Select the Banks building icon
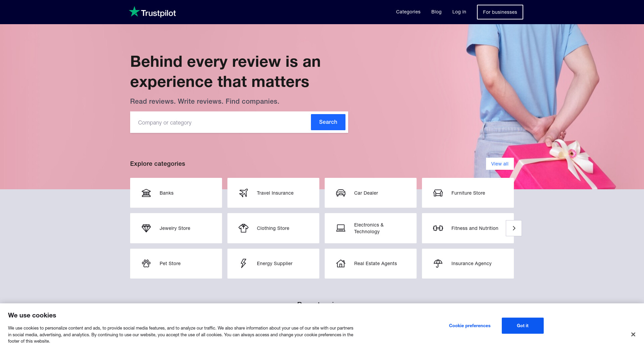Image resolution: width=644 pixels, height=349 pixels. (146, 193)
